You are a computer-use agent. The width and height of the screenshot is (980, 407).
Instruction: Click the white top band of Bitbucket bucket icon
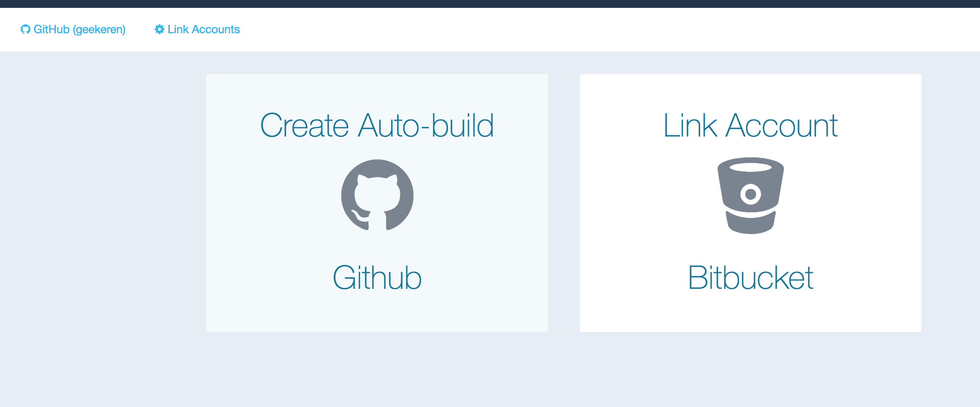[750, 167]
